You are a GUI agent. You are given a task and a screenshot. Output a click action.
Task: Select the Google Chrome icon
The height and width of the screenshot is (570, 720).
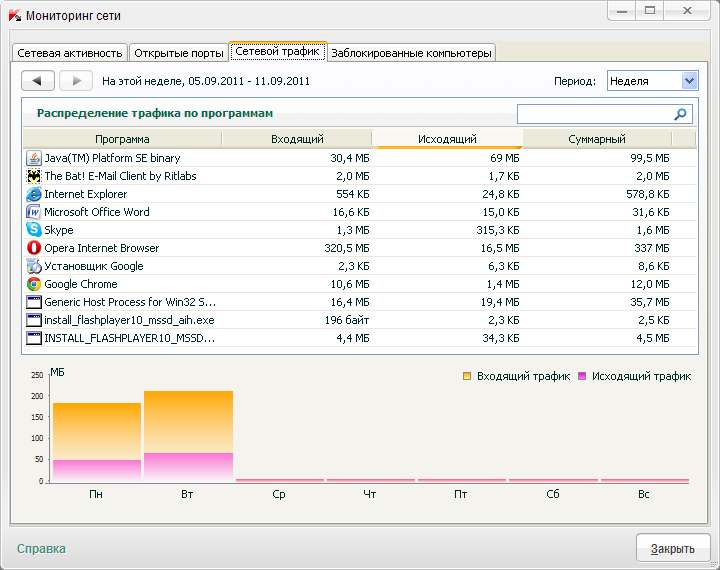click(x=33, y=284)
